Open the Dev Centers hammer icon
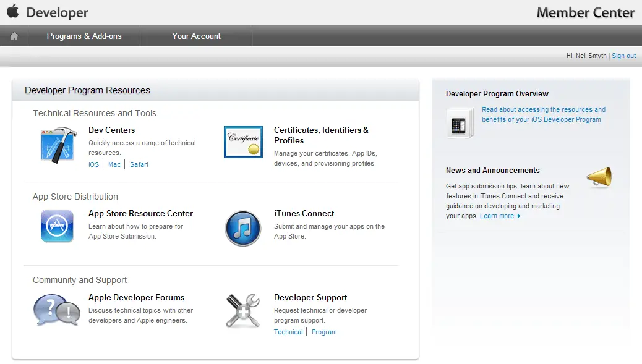The width and height of the screenshot is (642, 364). pos(58,145)
